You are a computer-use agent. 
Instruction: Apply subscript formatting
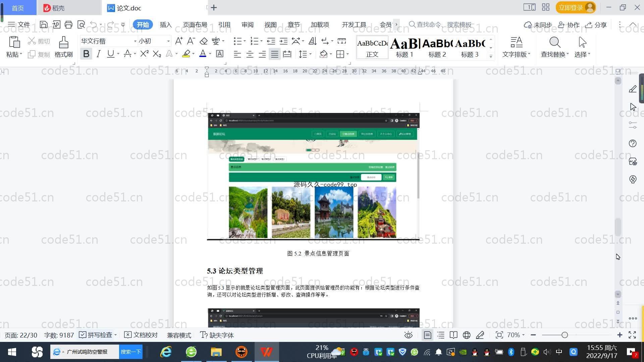point(157,54)
